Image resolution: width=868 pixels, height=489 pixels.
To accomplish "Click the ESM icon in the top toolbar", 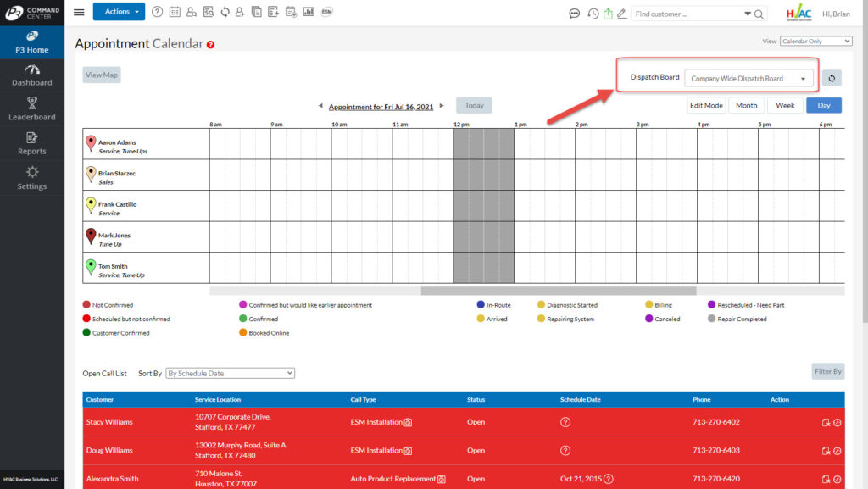I will (326, 12).
